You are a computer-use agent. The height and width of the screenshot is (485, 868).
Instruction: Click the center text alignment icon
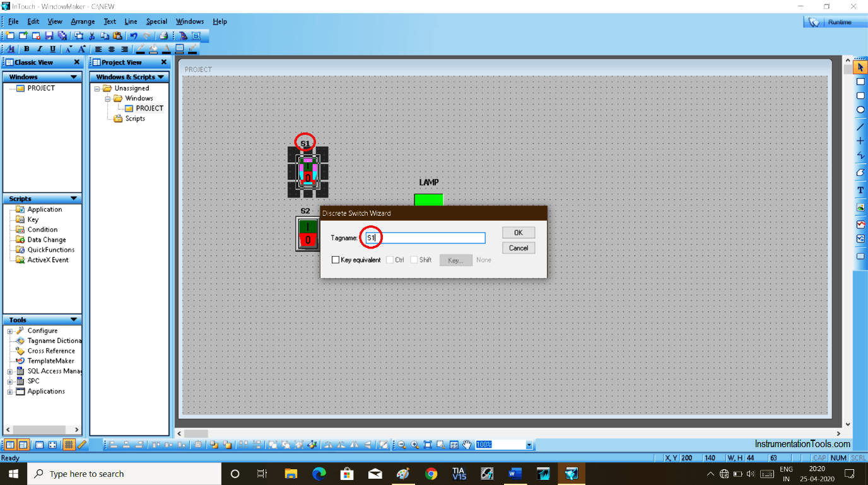click(x=112, y=49)
